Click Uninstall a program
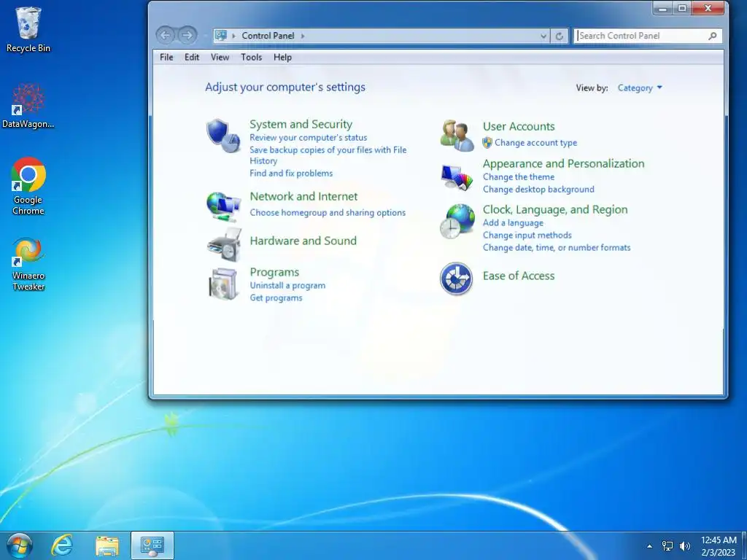The image size is (747, 560). click(287, 285)
